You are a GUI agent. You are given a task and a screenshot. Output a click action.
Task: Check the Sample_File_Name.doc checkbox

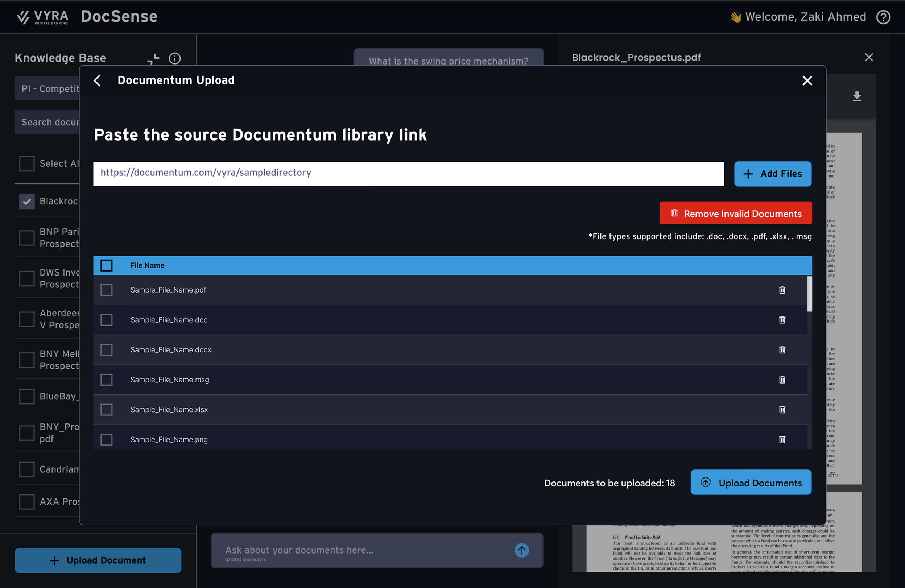[107, 320]
